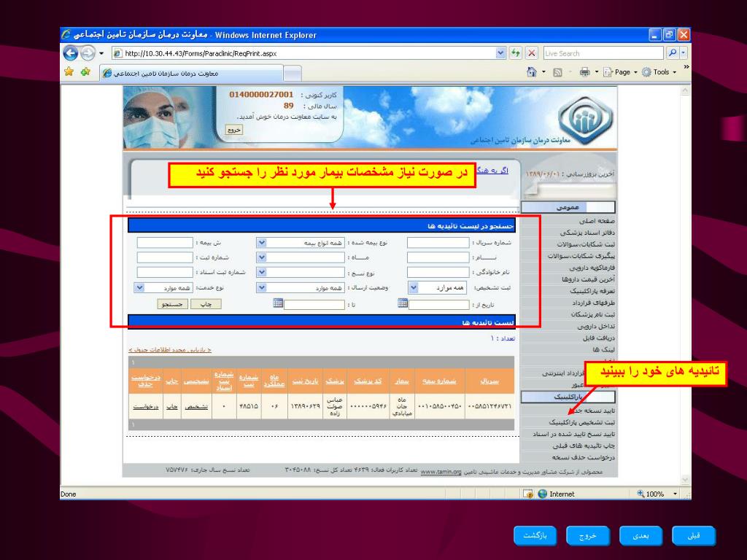The image size is (747, 560).
Task: Click the slide 'بازگشت' return button
Action: pyautogui.click(x=535, y=536)
